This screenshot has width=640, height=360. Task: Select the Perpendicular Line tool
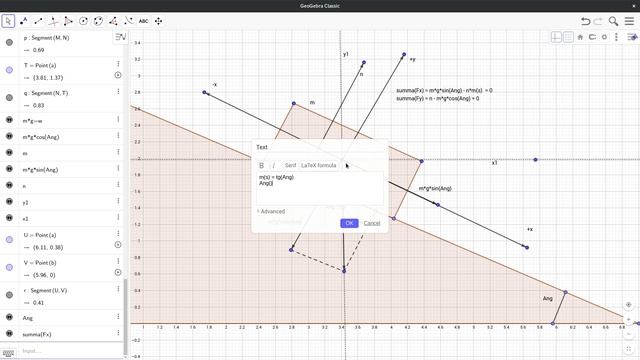(53, 21)
